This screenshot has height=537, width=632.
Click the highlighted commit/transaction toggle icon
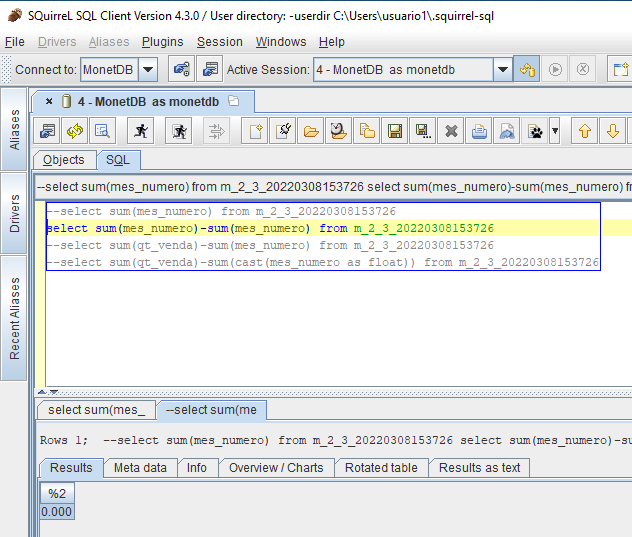click(x=526, y=69)
